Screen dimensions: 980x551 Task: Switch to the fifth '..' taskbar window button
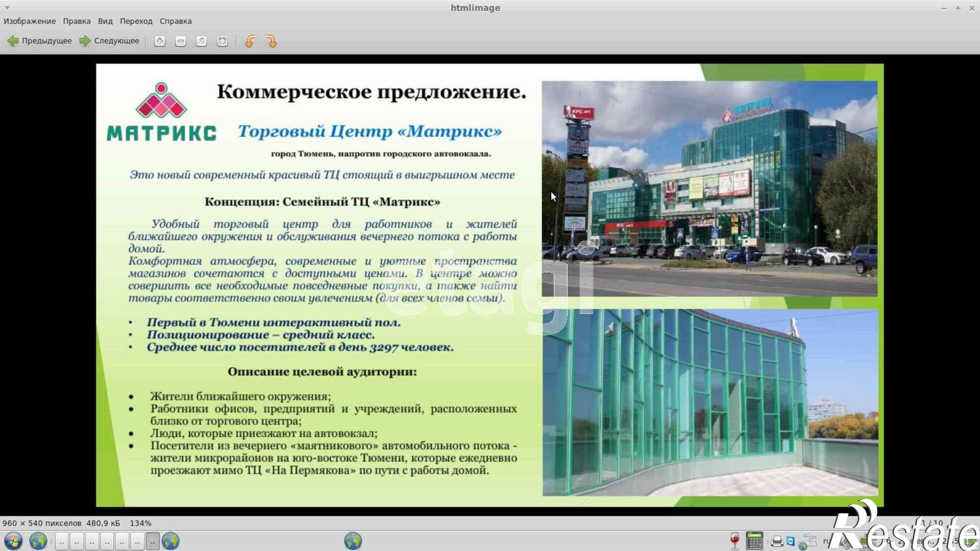pos(122,542)
